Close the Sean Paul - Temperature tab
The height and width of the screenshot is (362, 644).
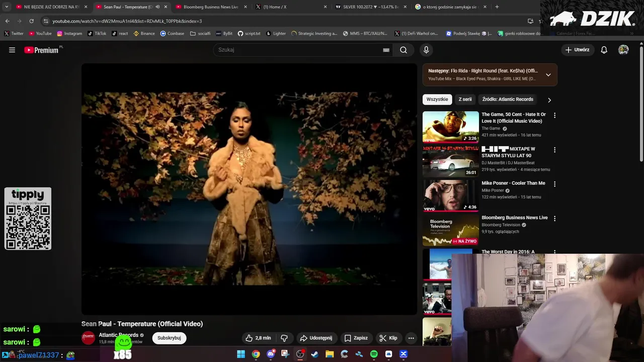click(166, 7)
